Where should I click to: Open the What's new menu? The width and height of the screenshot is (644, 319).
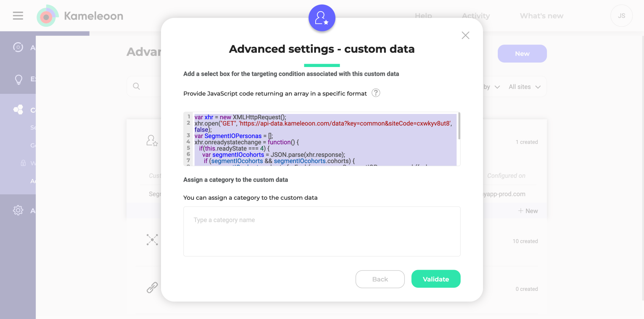tap(541, 16)
